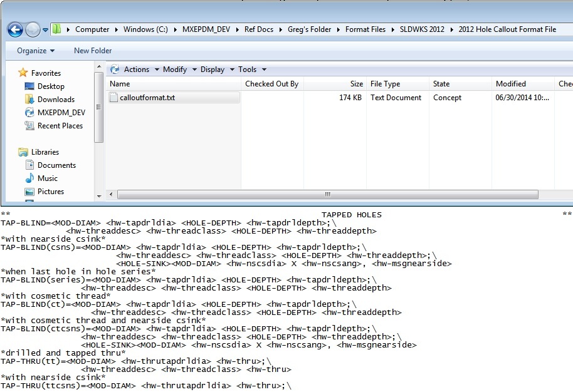573x392 pixels.
Task: Go to Greg's Folder in breadcrumb
Action: 309,29
